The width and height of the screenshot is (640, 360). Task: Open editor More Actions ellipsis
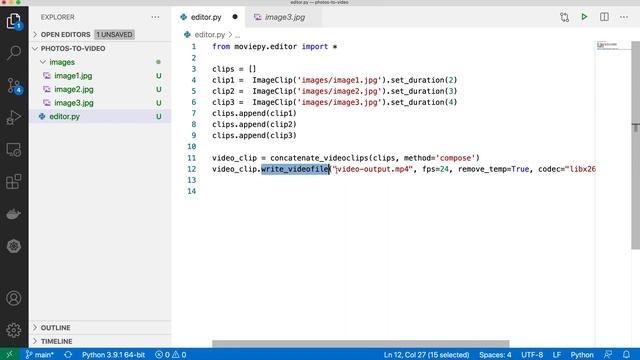[x=624, y=17]
